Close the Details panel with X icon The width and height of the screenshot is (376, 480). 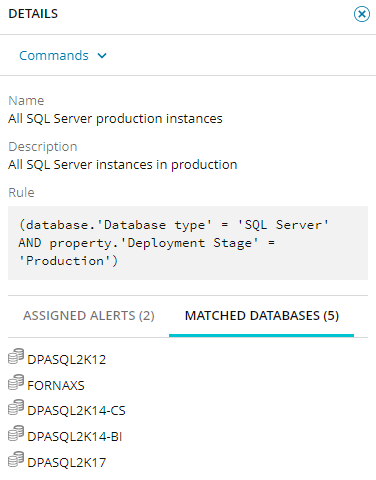362,14
